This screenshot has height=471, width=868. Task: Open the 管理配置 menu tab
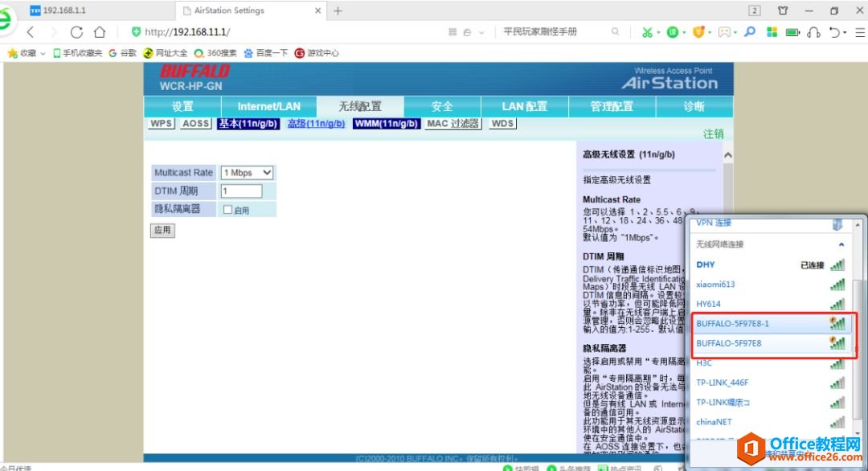click(612, 106)
